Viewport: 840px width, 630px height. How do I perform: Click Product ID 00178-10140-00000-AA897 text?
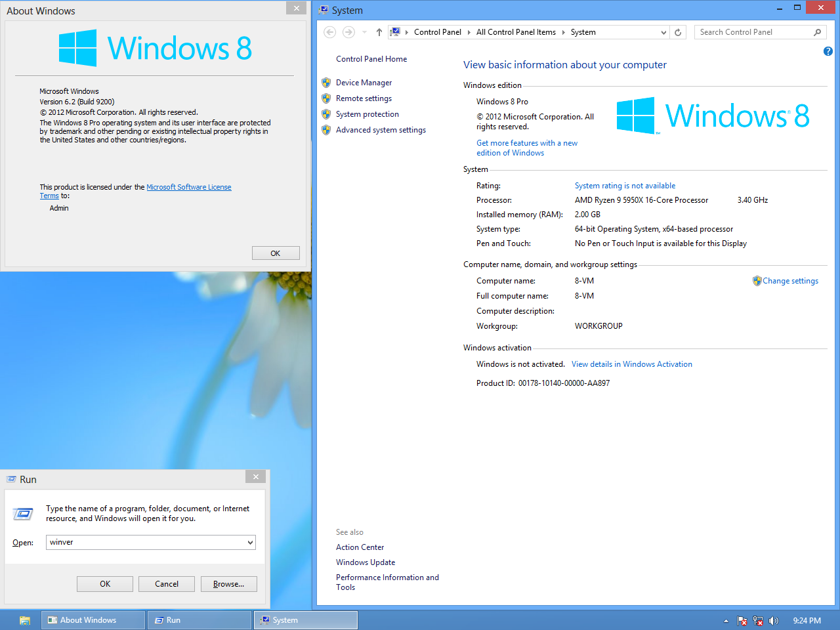[543, 383]
